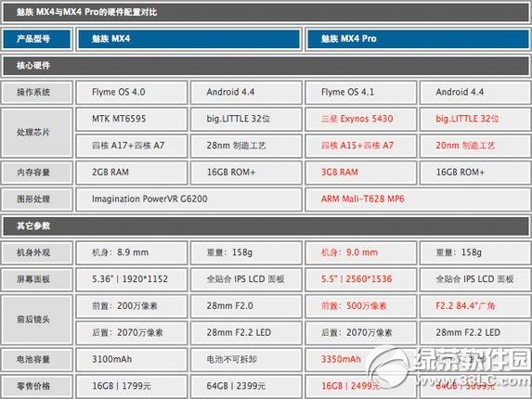This screenshot has height=399, width=532.
Task: Click the 64GB | 2399元 price cell
Action: (246, 386)
